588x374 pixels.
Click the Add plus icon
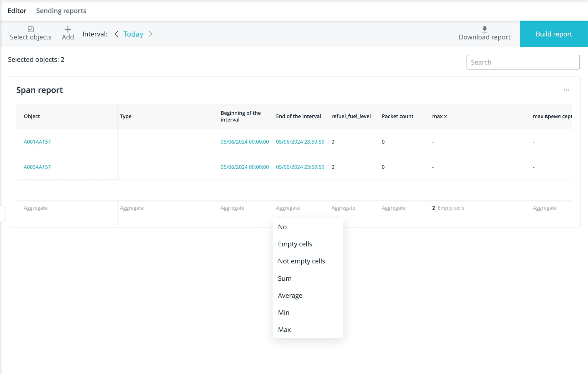pyautogui.click(x=68, y=29)
